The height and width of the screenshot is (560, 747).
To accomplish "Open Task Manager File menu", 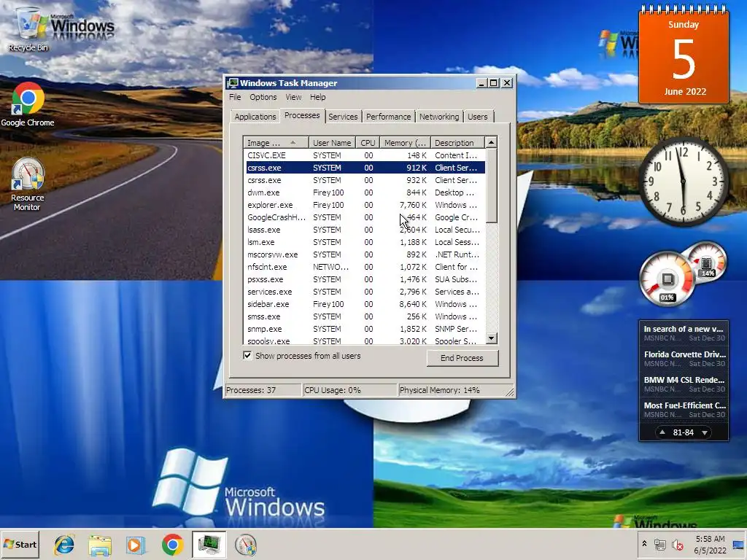I will point(235,97).
